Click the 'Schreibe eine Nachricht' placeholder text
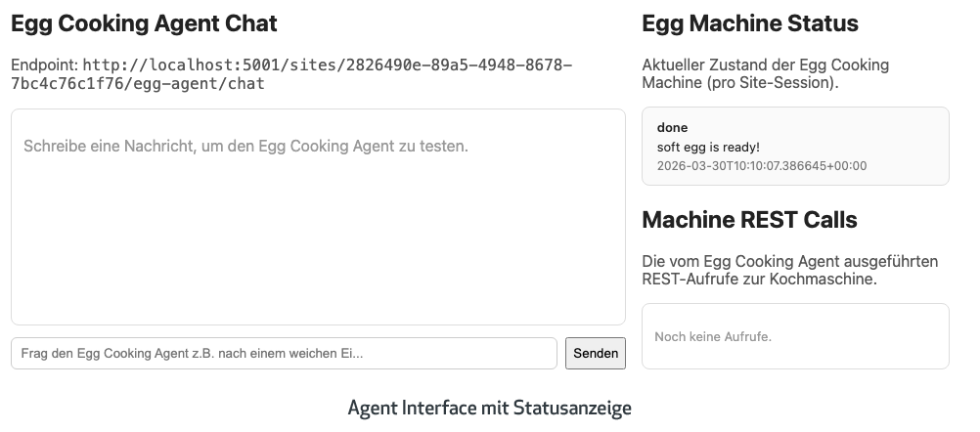This screenshot has height=432, width=980. (245, 147)
